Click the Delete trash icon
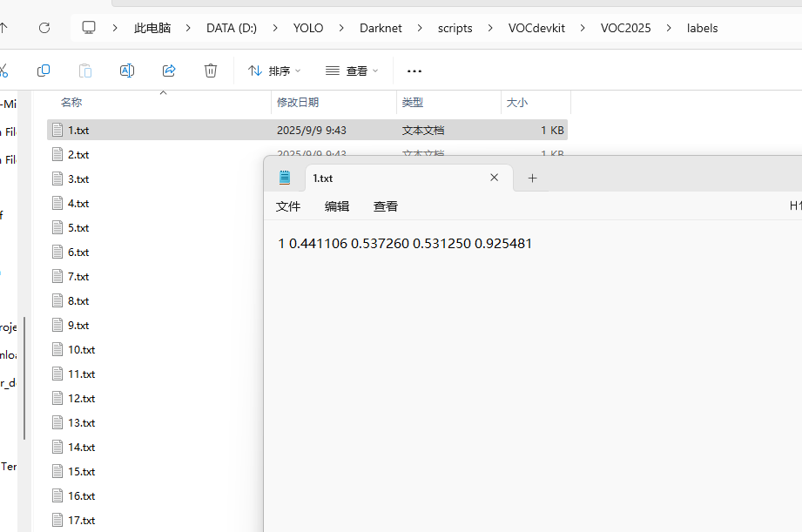 pos(211,71)
